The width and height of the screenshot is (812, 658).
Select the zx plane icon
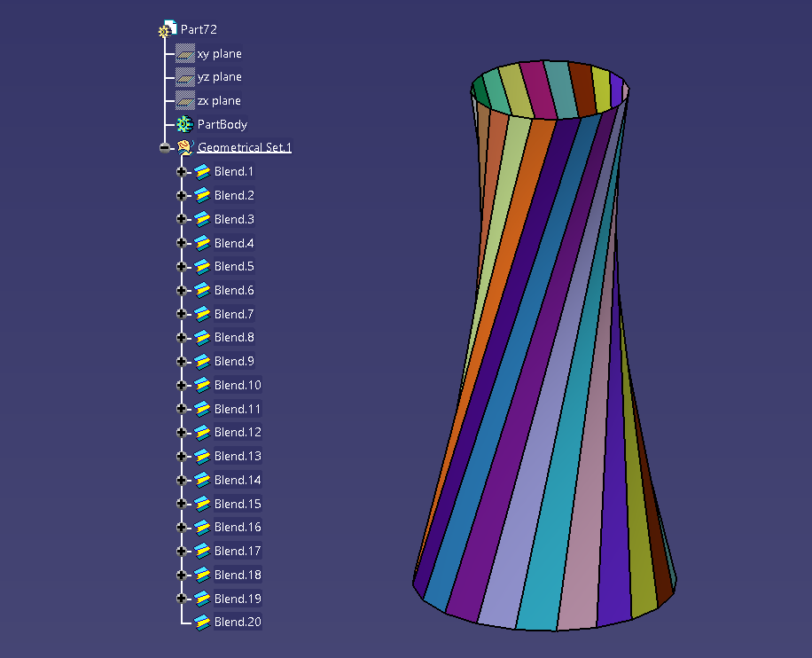point(185,100)
